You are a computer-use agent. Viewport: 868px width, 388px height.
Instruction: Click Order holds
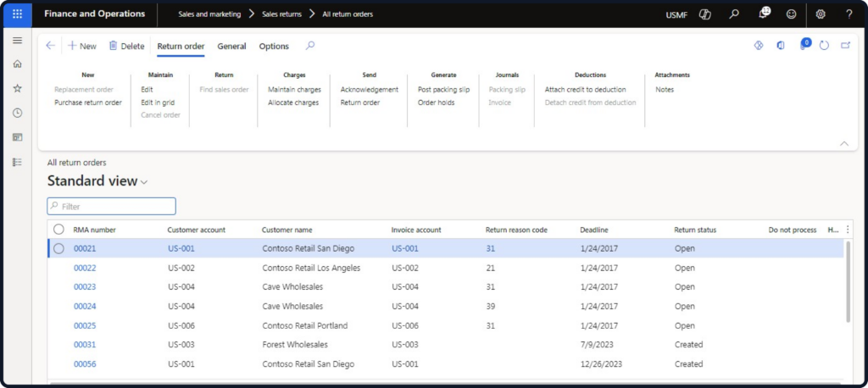click(437, 103)
